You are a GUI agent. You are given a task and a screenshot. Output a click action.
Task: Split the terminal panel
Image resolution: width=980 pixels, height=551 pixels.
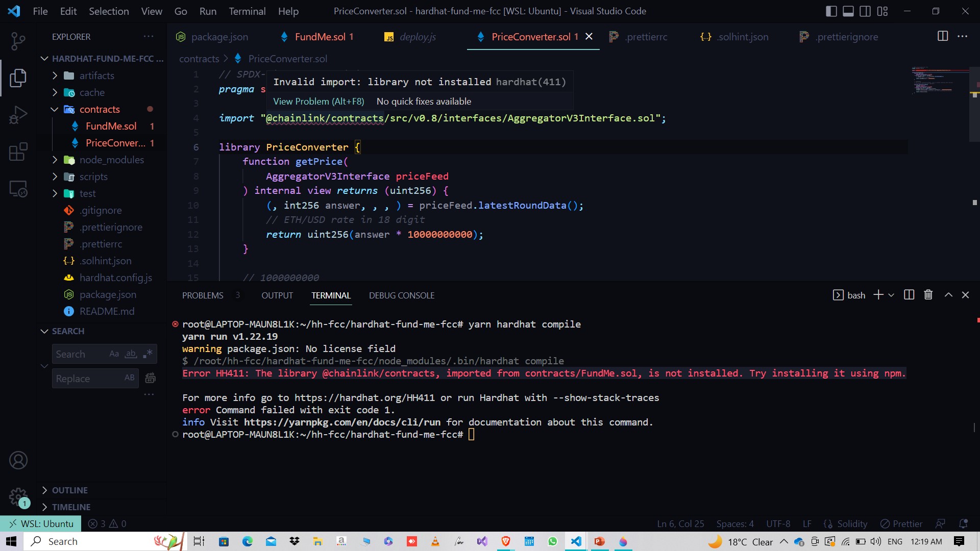click(x=909, y=295)
